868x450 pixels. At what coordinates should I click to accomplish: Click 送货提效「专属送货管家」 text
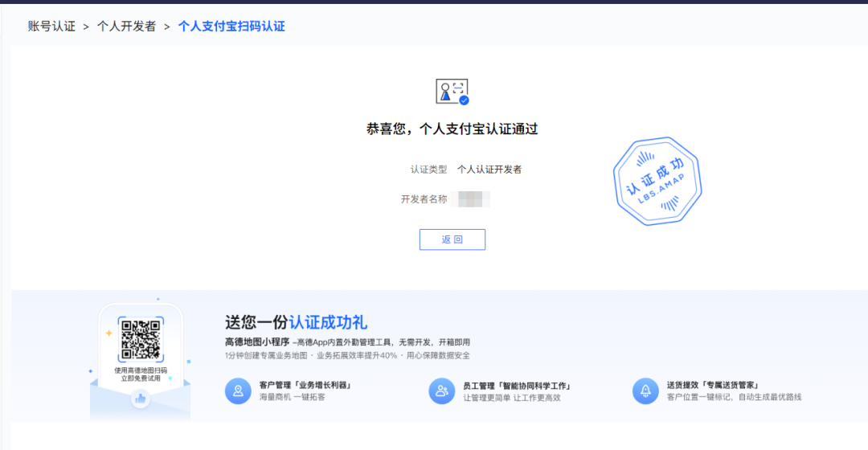(714, 385)
